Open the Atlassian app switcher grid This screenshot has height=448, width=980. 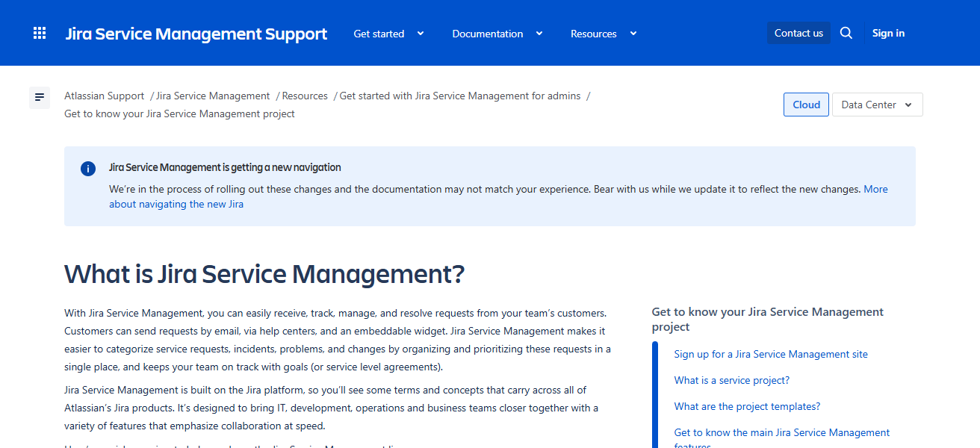click(39, 32)
